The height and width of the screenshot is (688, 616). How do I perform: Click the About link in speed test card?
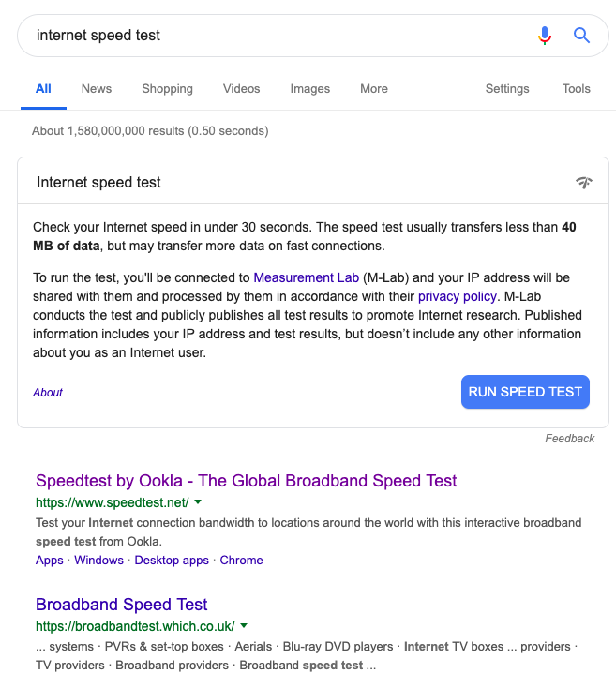(x=48, y=392)
